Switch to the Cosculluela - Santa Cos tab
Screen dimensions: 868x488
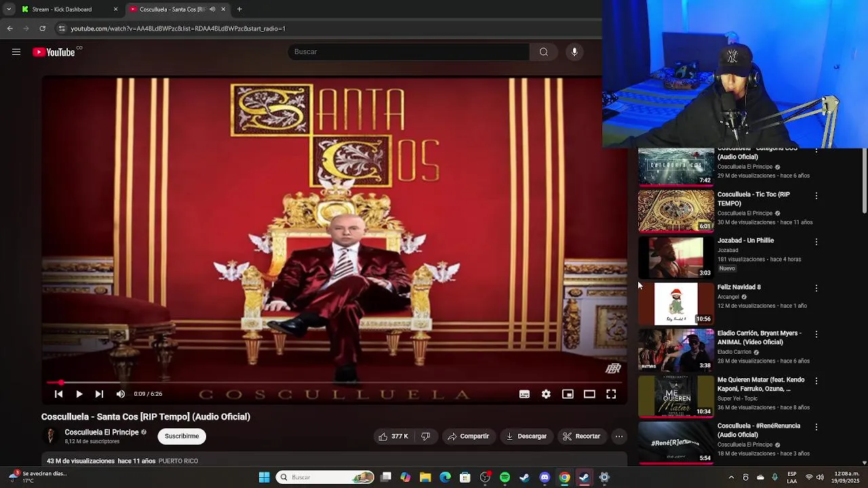coord(173,9)
